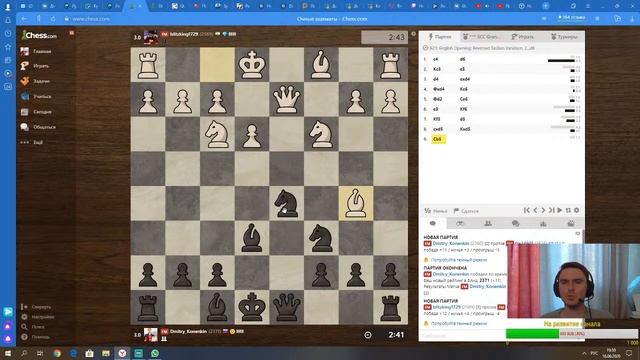Jump to the first move of the game
The image size is (640, 360).
click(527, 210)
